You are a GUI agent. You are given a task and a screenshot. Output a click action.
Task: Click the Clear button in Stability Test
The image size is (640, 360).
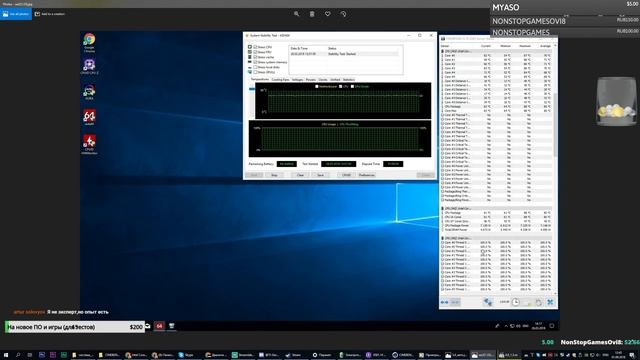[x=300, y=175]
